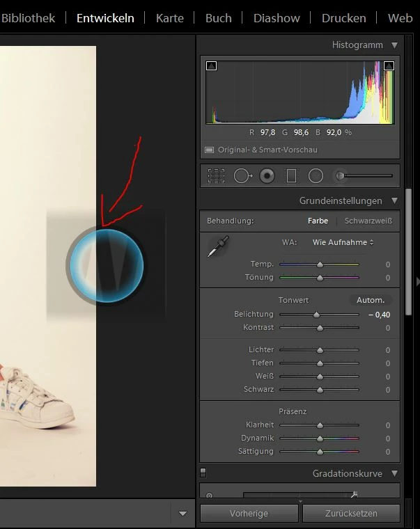The height and width of the screenshot is (529, 420).
Task: Click the Dynamik slider handle
Action: [320, 439]
